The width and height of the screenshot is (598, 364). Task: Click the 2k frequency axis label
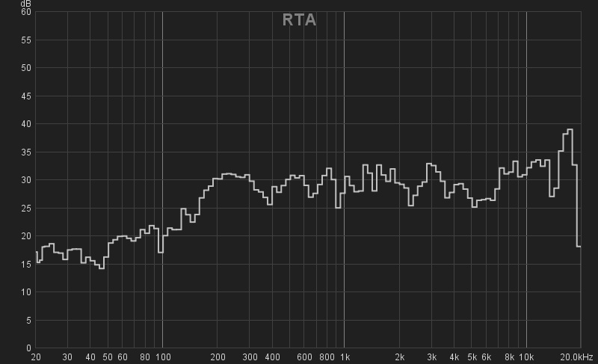click(400, 357)
